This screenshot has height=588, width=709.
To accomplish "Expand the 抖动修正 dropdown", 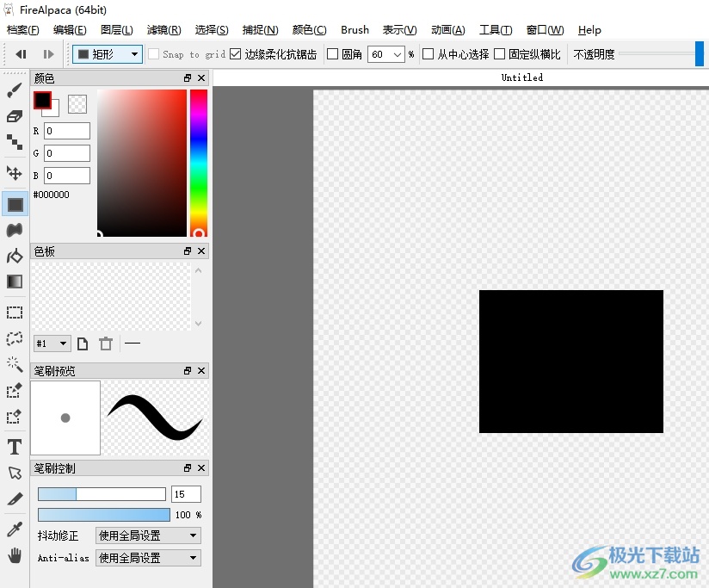I will pos(148,535).
